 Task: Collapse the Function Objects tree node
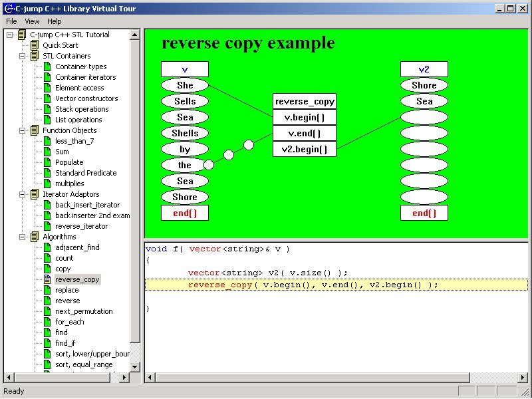click(x=23, y=130)
